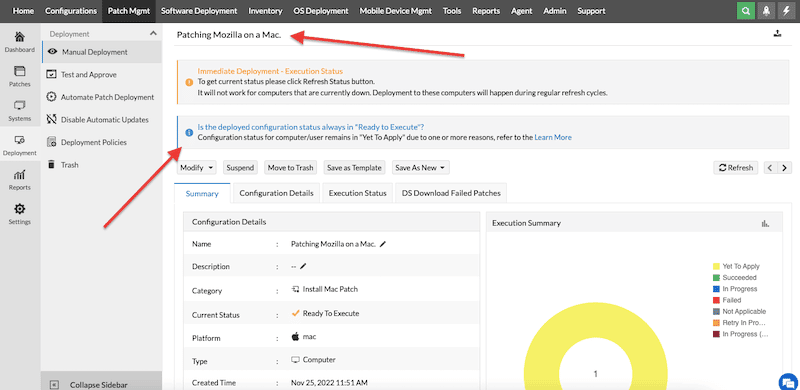Image resolution: width=800 pixels, height=390 pixels.
Task: Toggle Succeeded legend swatch
Action: [x=716, y=277]
